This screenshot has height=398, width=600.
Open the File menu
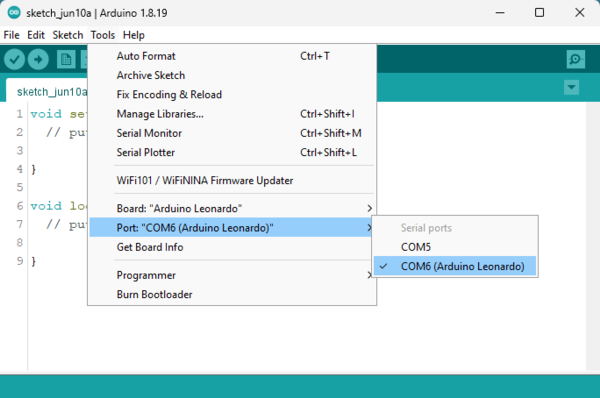point(11,35)
